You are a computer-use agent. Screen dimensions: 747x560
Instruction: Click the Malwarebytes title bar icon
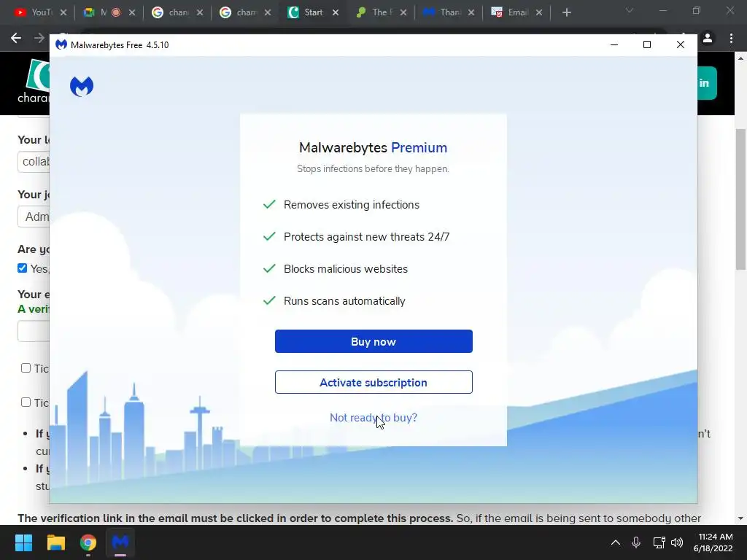pyautogui.click(x=61, y=44)
